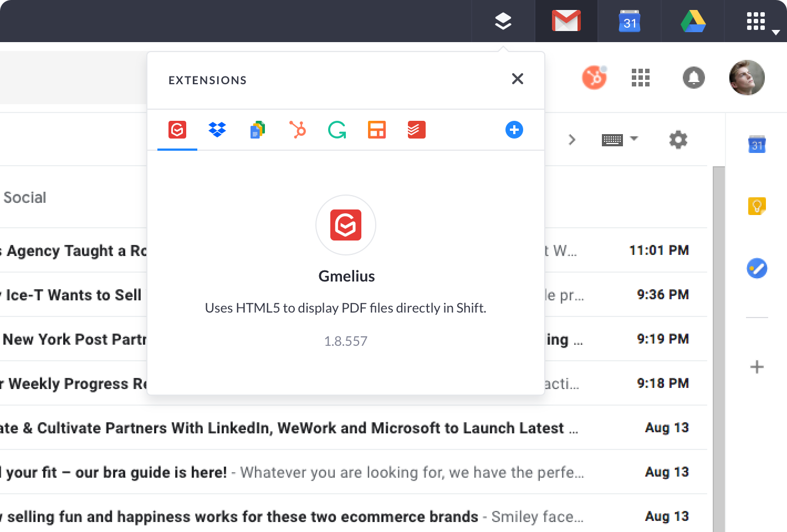Open the HubSpot extension
Viewport: 787px width, 532px height.
(297, 130)
